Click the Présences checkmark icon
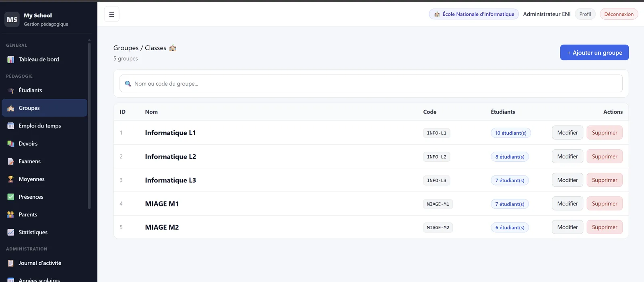 11,197
